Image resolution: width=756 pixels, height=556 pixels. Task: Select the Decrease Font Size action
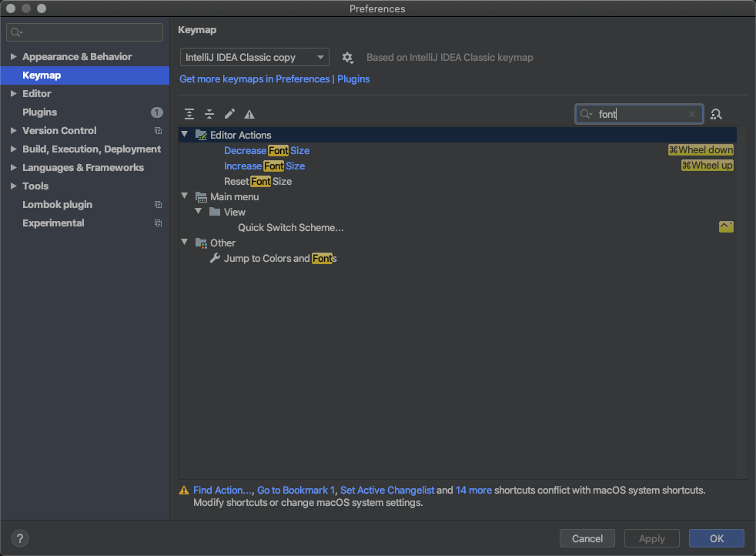266,150
